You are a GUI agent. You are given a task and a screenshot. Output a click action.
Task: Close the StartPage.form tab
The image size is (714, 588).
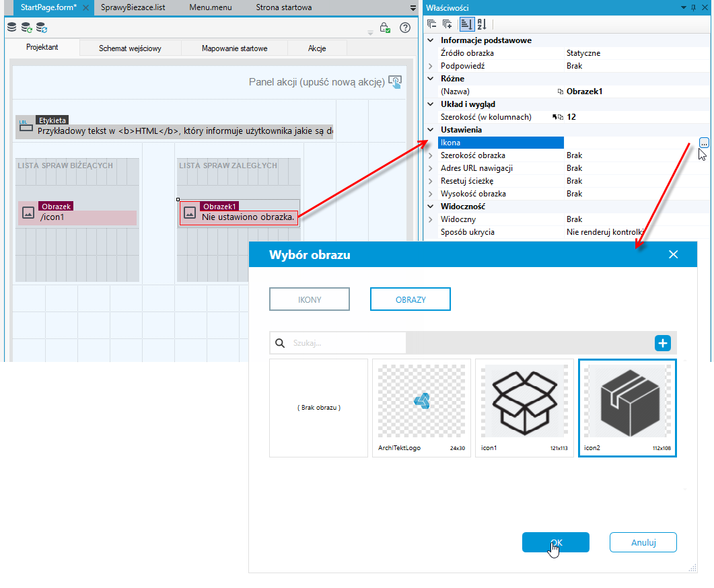tap(85, 8)
